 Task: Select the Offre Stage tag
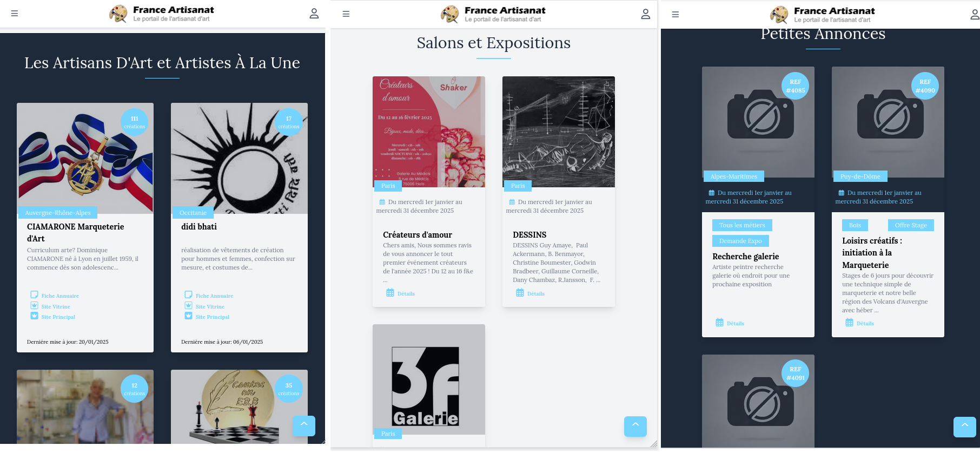tap(911, 225)
